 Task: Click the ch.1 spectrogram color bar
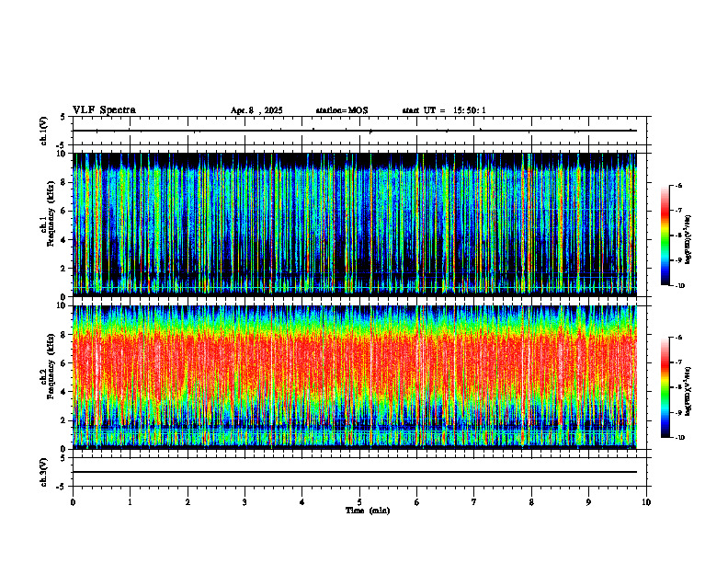[x=665, y=236]
